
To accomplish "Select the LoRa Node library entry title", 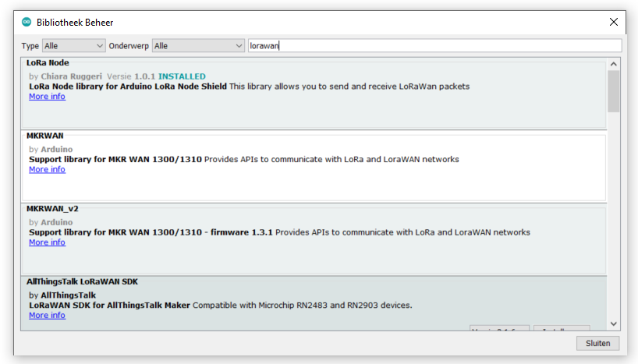I will tap(48, 62).
